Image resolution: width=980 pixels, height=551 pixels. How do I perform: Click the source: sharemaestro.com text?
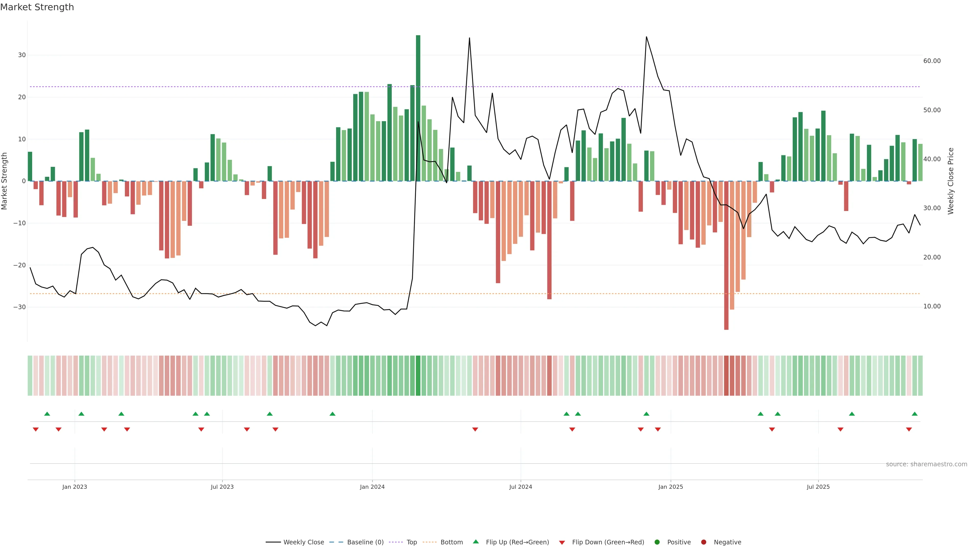click(x=926, y=464)
